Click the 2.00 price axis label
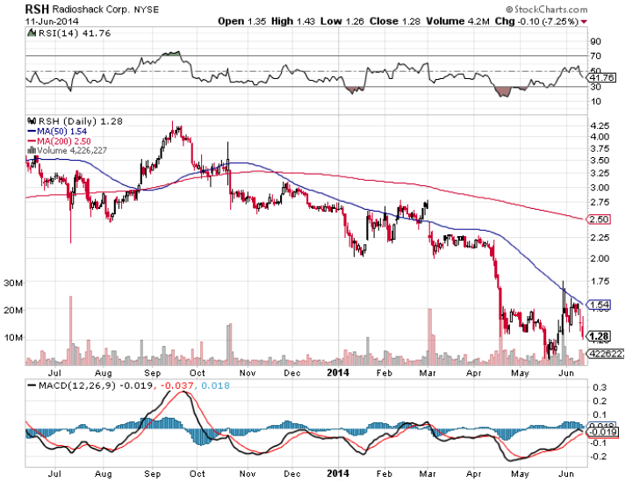Viewport: 640px width, 482px height. coord(599,258)
